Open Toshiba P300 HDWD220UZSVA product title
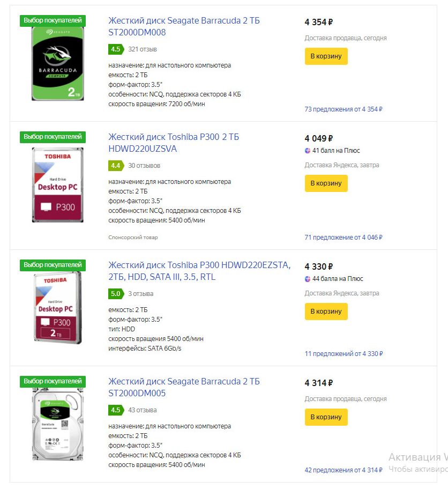The width and height of the screenshot is (448, 489). coord(174,143)
